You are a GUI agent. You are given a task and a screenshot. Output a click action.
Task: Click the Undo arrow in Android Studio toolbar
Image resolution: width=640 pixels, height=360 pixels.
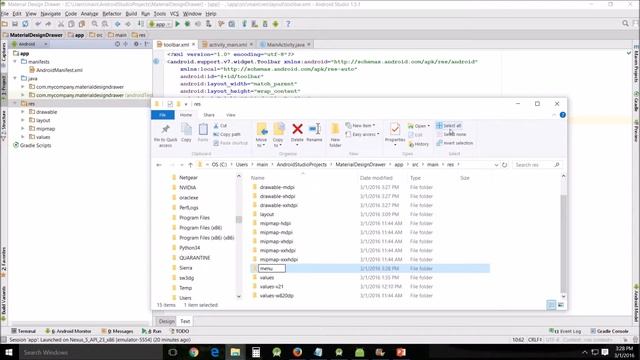click(38, 24)
